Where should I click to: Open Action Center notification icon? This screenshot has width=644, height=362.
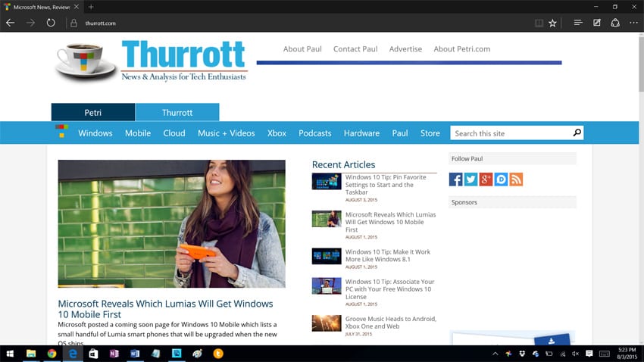coord(589,354)
